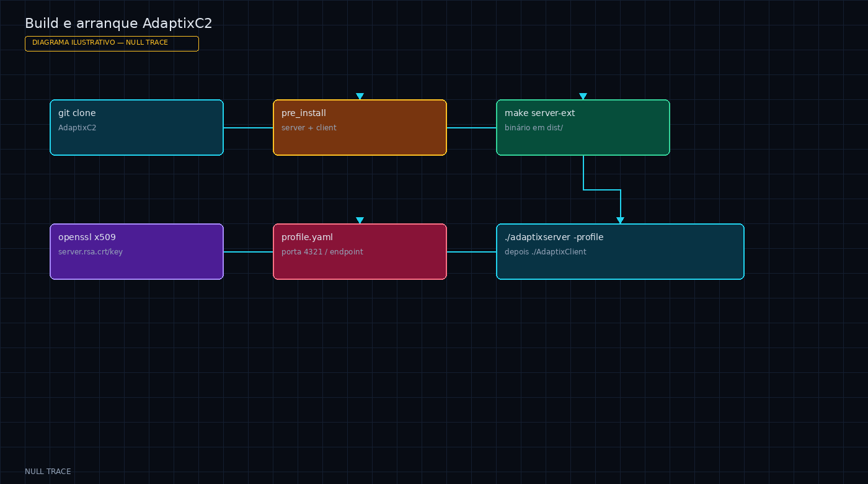Select the pre_install node
This screenshot has height=484, width=868.
[360, 127]
